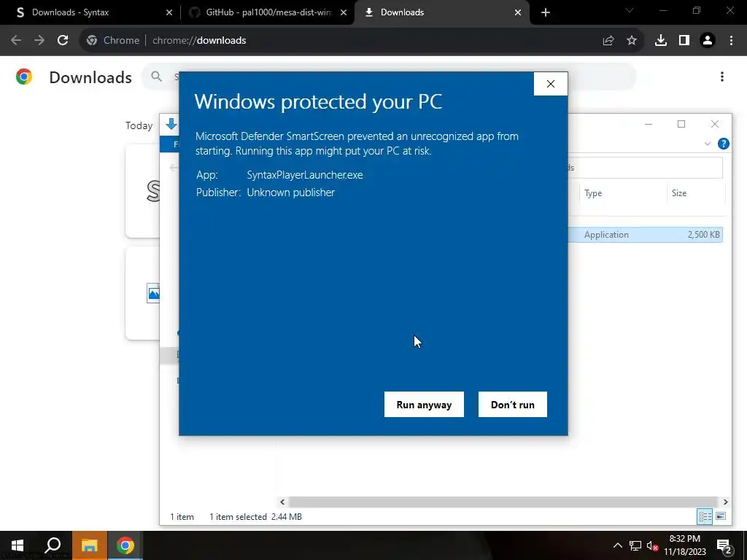Click the Chrome logo on Downloads page

pos(24,77)
